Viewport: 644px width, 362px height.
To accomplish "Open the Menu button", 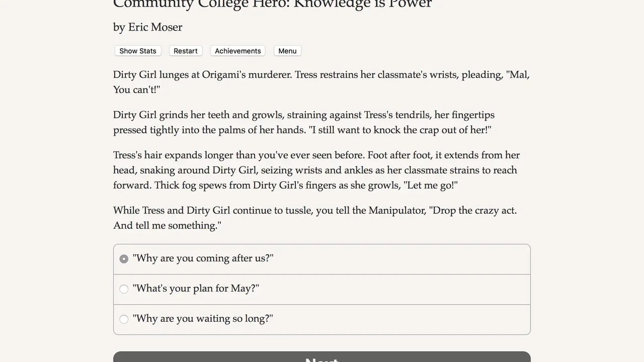I will [x=287, y=51].
